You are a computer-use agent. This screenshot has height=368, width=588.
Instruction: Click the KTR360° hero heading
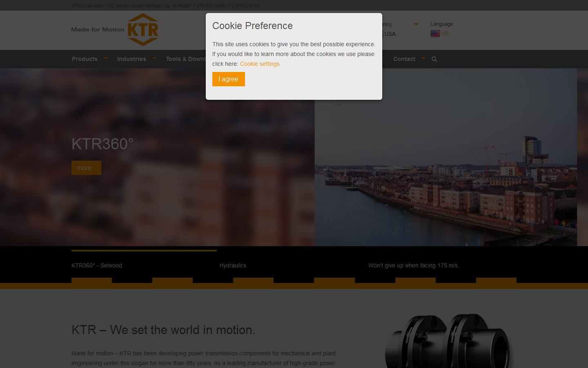[x=102, y=144]
